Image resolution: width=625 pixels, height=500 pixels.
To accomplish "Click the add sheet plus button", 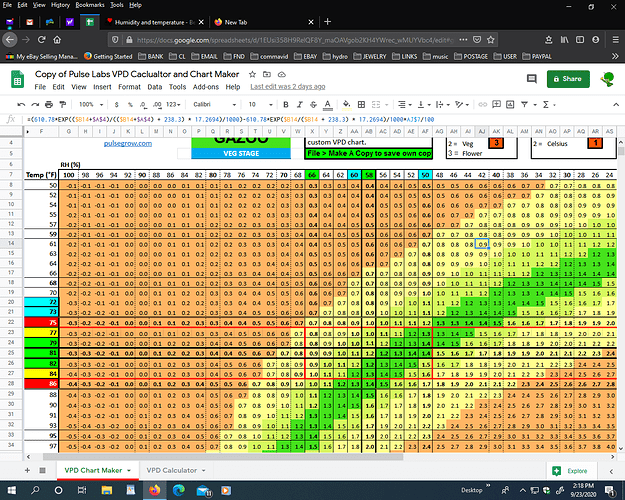I will click(27, 470).
